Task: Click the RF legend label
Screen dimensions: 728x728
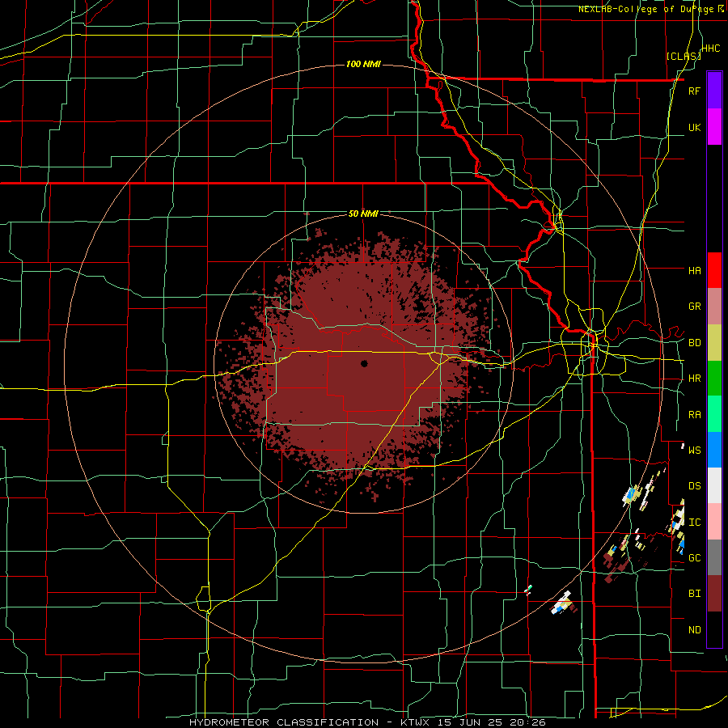Action: click(x=694, y=91)
